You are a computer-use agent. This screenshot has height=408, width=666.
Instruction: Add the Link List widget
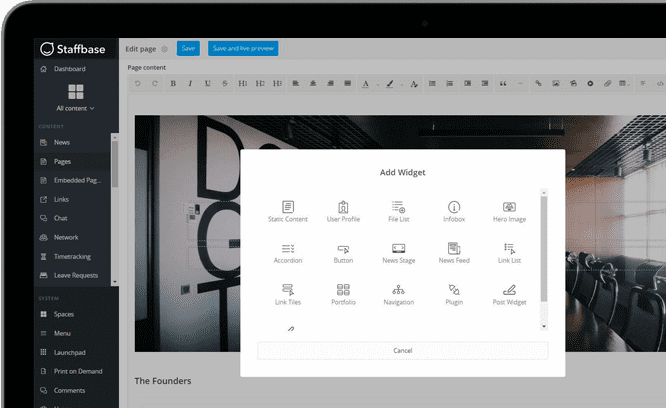[509, 253]
